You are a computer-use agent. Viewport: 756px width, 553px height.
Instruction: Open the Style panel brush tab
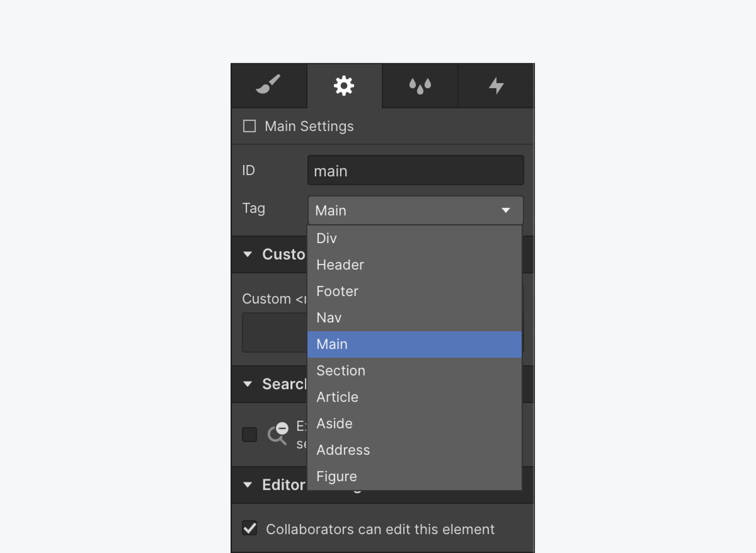point(268,85)
